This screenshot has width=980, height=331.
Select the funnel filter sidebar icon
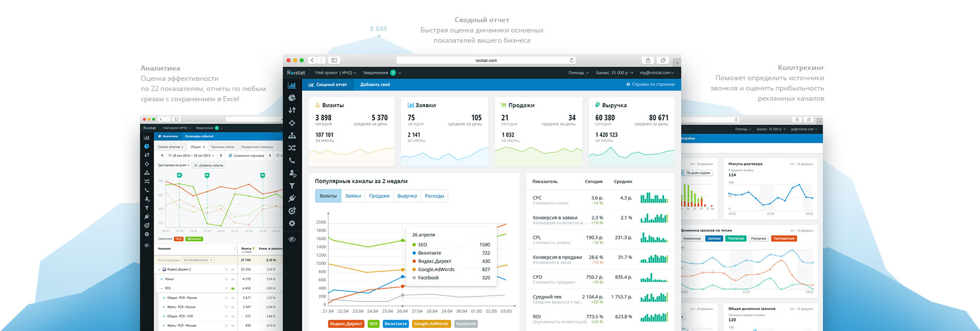point(292,186)
